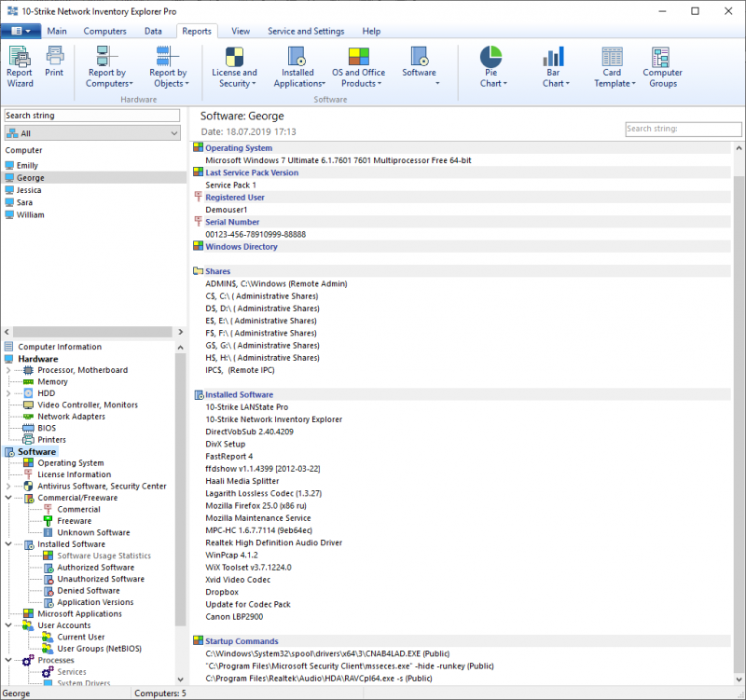Click the computer list horizontal scrollbar
The image size is (746, 700).
click(x=92, y=332)
